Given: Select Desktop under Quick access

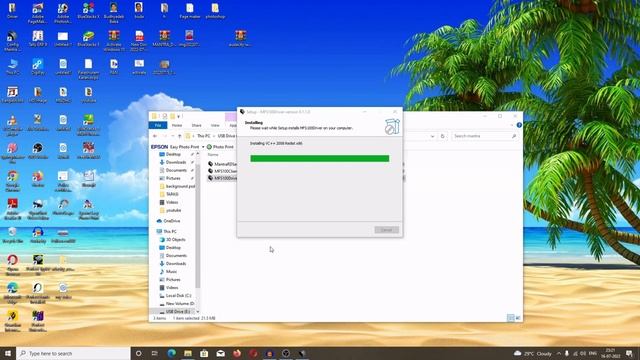Looking at the screenshot, I should [x=173, y=154].
